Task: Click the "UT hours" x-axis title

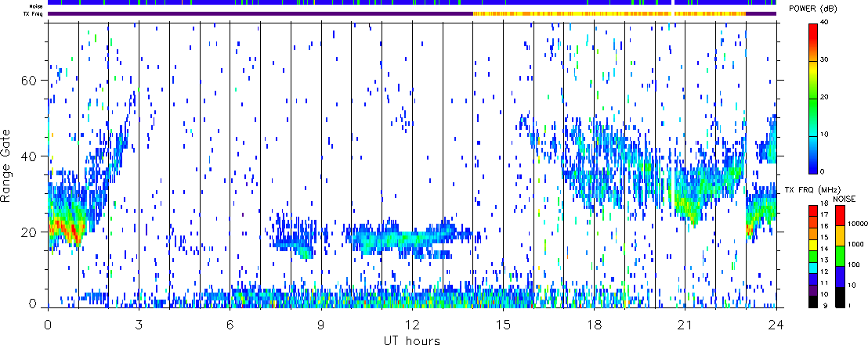Action: click(x=412, y=340)
